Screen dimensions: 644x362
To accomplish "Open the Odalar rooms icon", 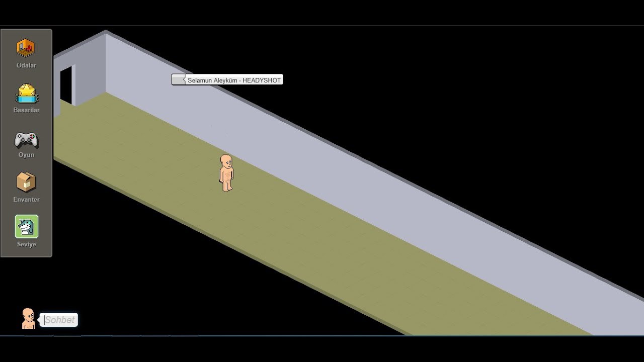I will click(26, 48).
